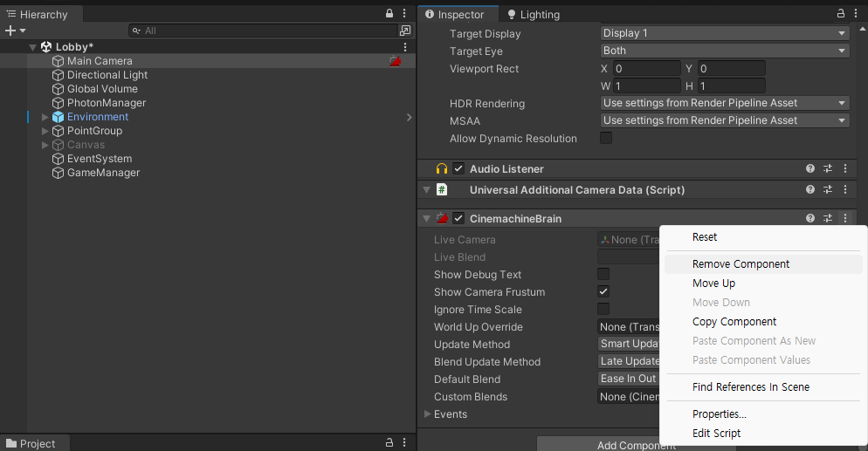Viewport: 868px width, 451px height.
Task: Expand the Canvas foldout
Action: 45,145
